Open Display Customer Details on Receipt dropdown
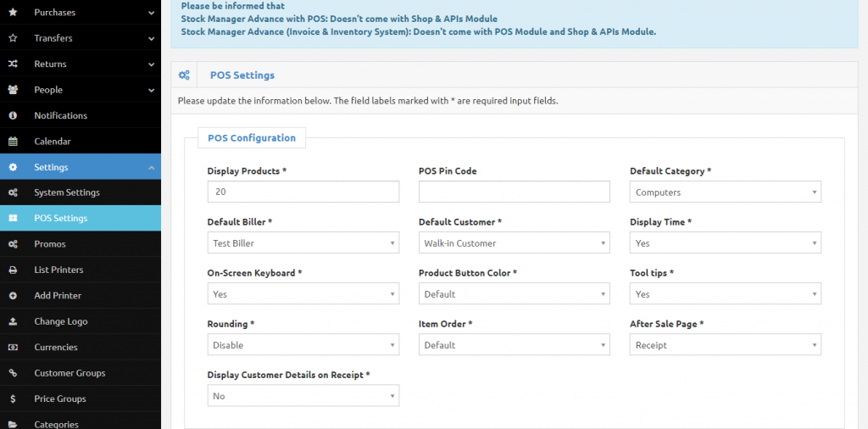868x429 pixels. tap(303, 396)
